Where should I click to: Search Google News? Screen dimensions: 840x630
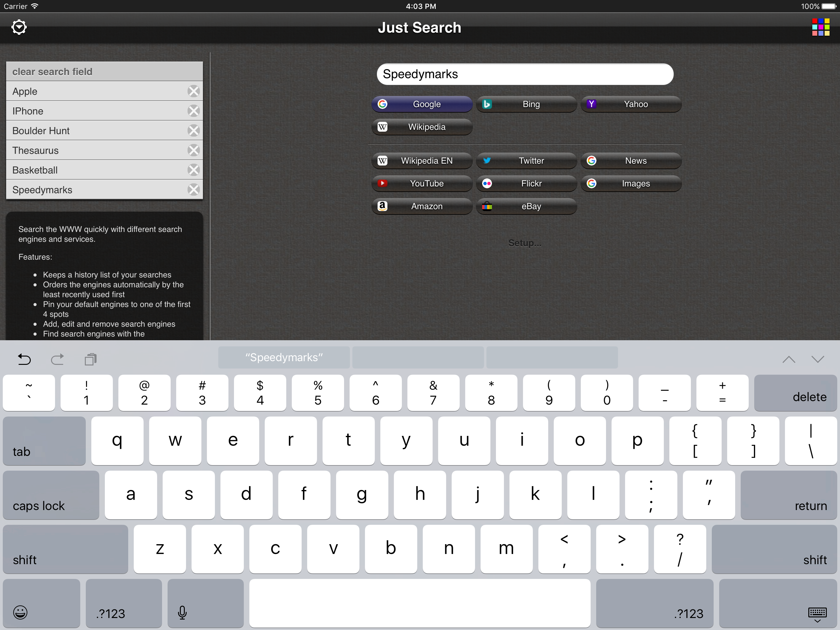631,161
